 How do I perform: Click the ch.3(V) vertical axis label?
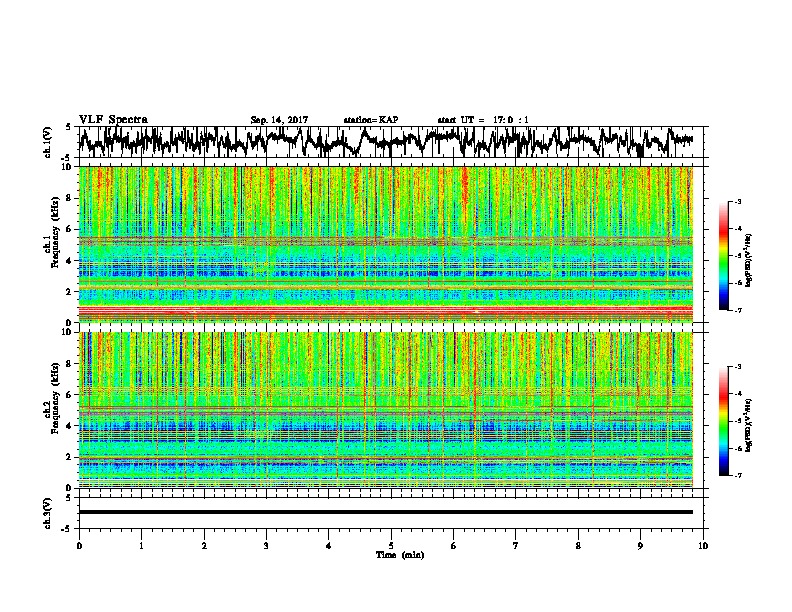pyautogui.click(x=48, y=513)
